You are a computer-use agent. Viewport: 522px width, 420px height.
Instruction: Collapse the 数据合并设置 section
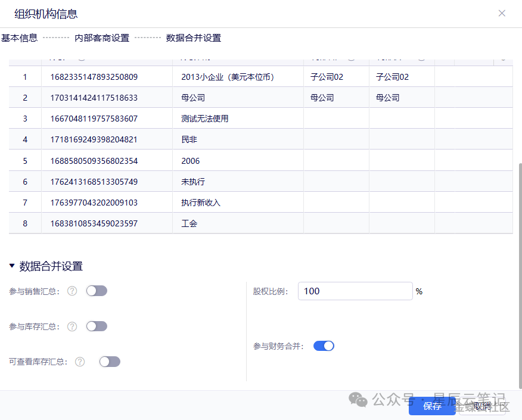click(12, 266)
